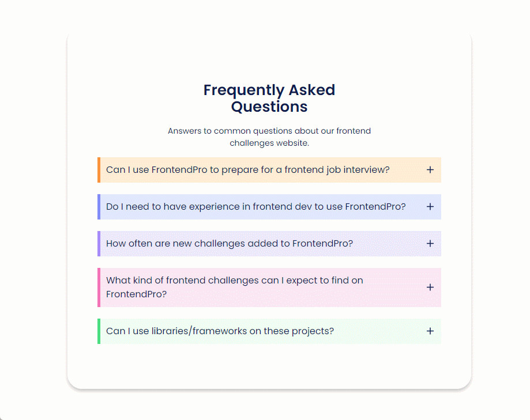This screenshot has width=530, height=420.
Task: Expand 'Do I need to have experience' question
Action: [269, 207]
